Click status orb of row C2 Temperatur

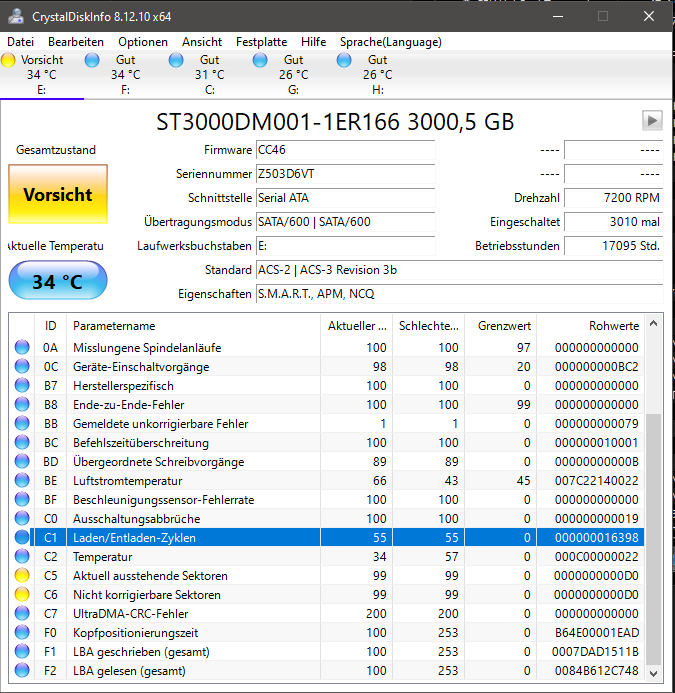[22, 556]
